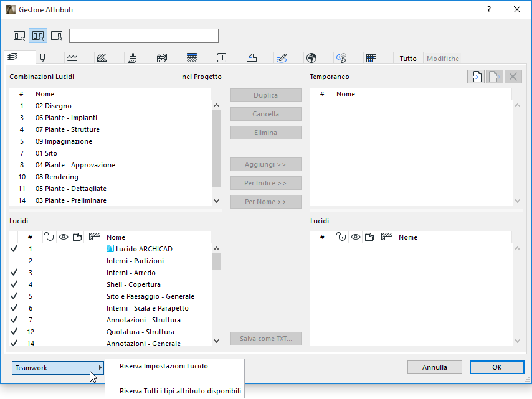The image size is (532, 399).
Task: Open the Pens attribute tab icon
Action: point(43,58)
